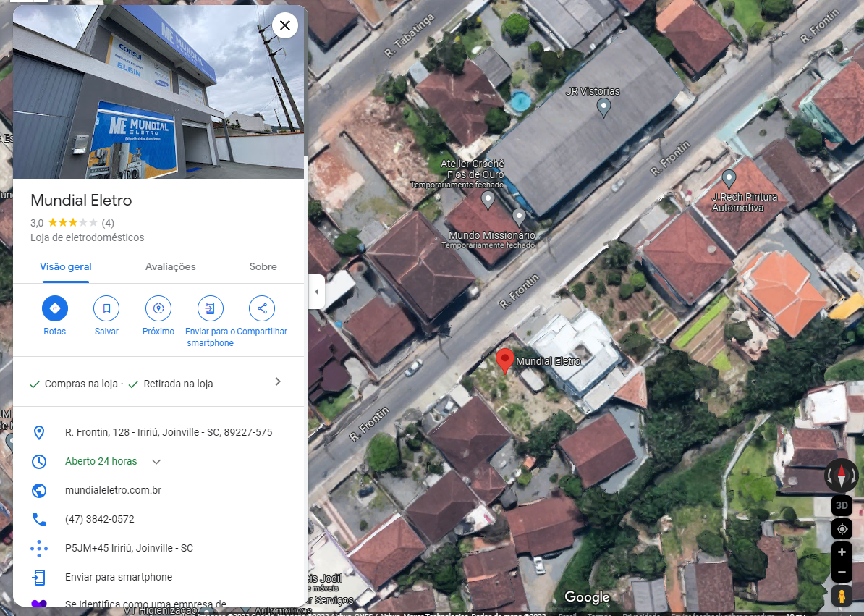Click the Street View pegman icon

click(x=842, y=596)
